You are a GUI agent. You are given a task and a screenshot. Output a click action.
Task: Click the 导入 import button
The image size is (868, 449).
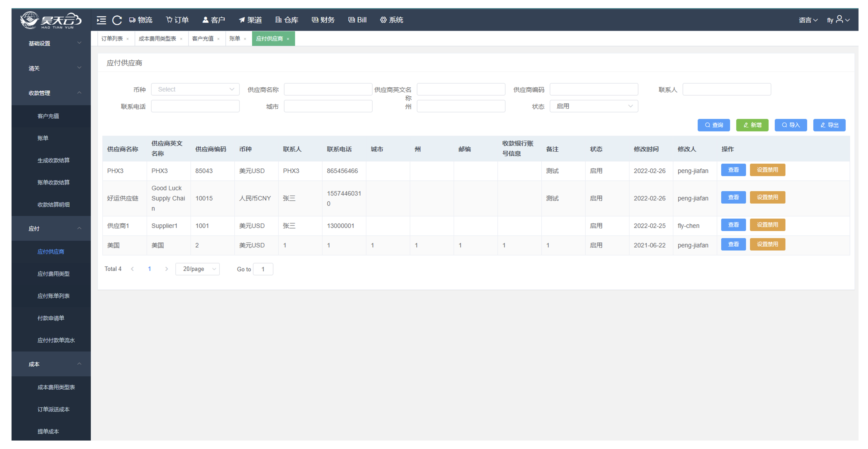pos(791,125)
